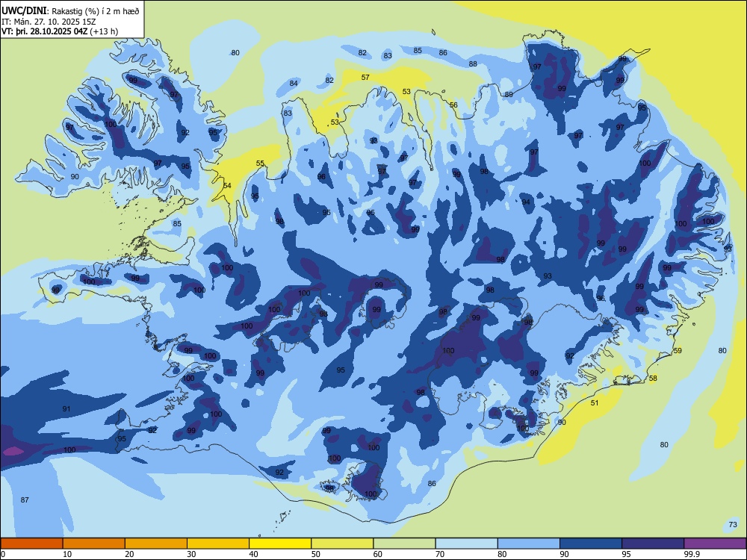Select the '89' humidity value on map
The height and width of the screenshot is (560, 747).
tap(509, 94)
